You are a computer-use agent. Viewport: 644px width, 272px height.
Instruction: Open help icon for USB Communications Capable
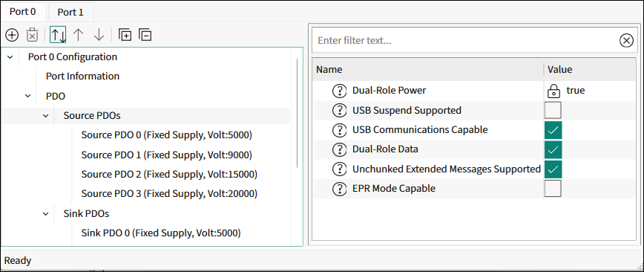[x=339, y=130]
